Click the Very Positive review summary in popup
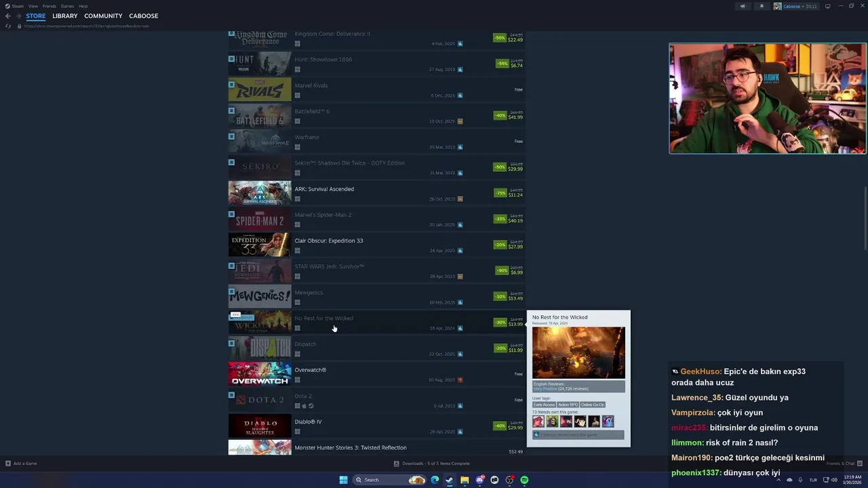Image resolution: width=868 pixels, height=488 pixels. (x=545, y=389)
